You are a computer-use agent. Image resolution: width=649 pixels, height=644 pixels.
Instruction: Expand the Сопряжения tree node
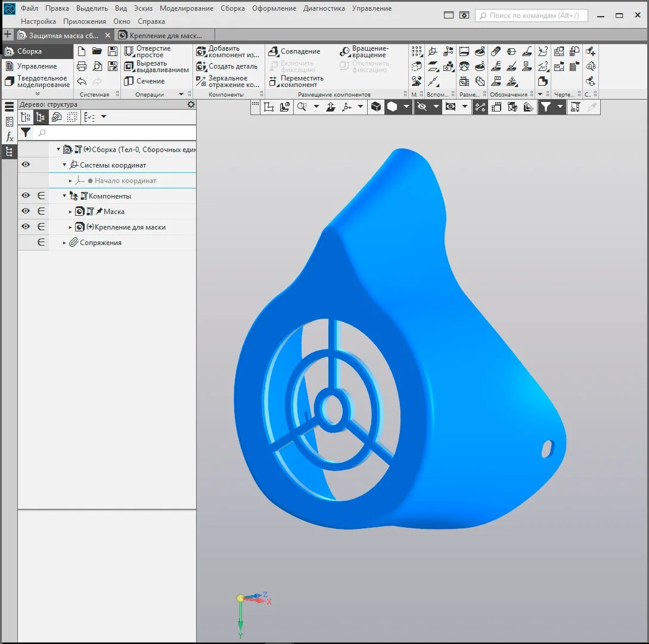point(65,243)
